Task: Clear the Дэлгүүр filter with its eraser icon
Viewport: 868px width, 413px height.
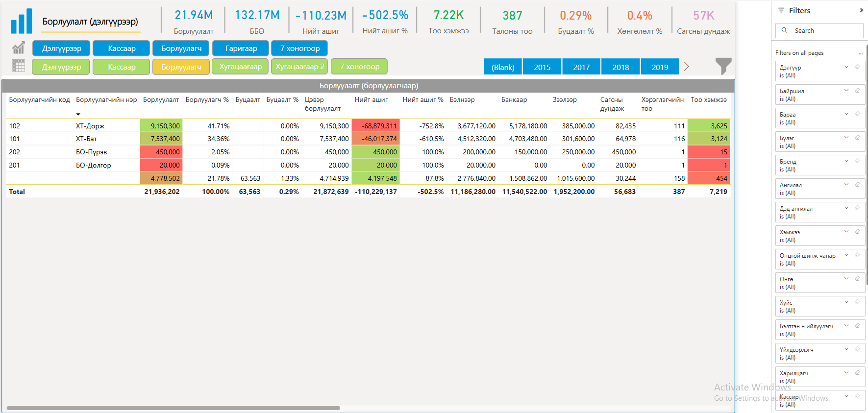Action: point(857,67)
